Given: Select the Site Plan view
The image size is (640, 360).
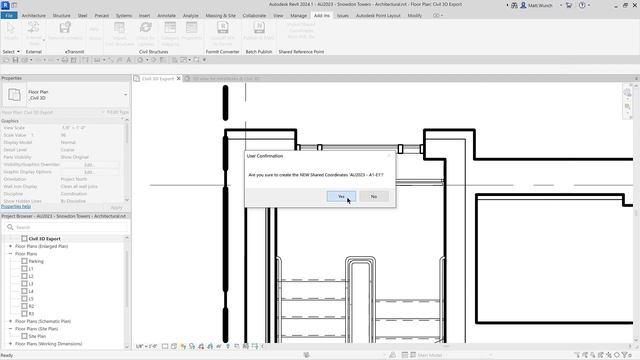Looking at the screenshot, I should point(37,336).
